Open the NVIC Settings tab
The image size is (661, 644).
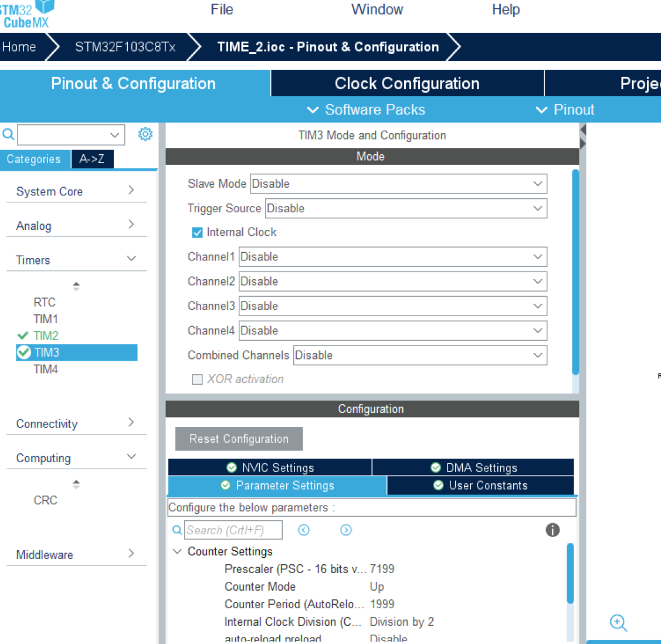[270, 467]
